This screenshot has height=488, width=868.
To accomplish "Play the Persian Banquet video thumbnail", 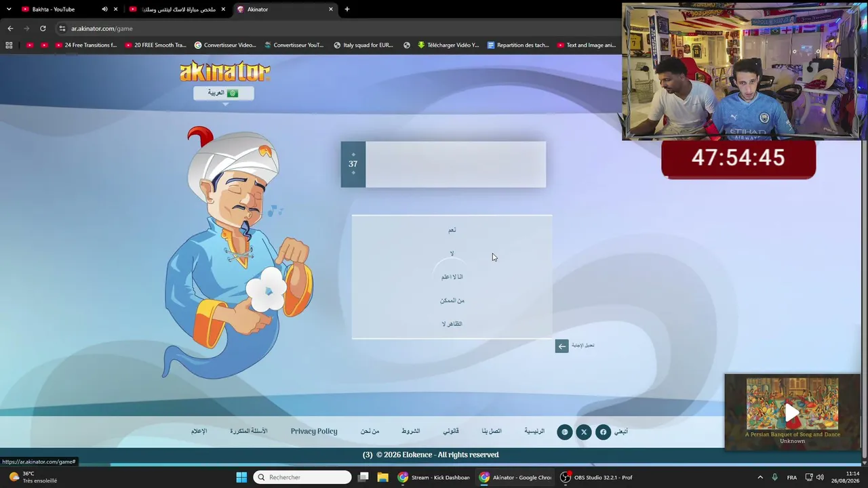I will pos(792,411).
